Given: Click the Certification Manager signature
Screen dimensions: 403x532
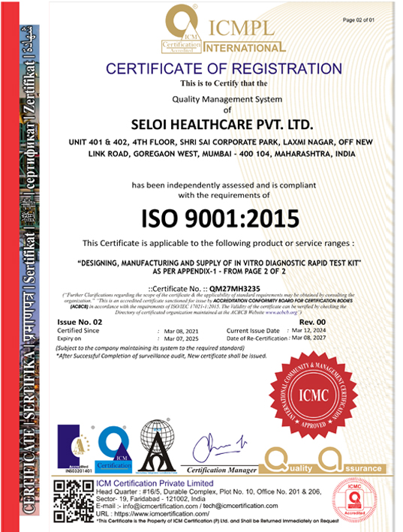Looking at the screenshot, I should pos(219,447).
